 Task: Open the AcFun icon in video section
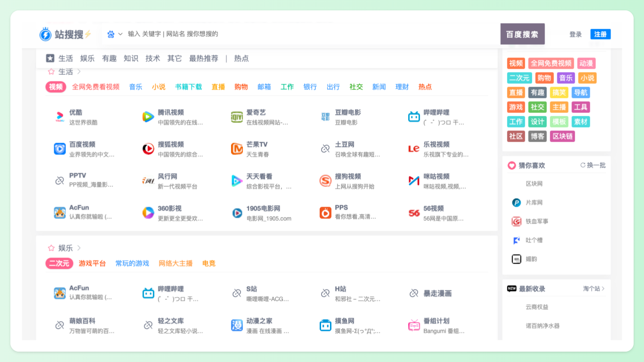[x=60, y=213]
